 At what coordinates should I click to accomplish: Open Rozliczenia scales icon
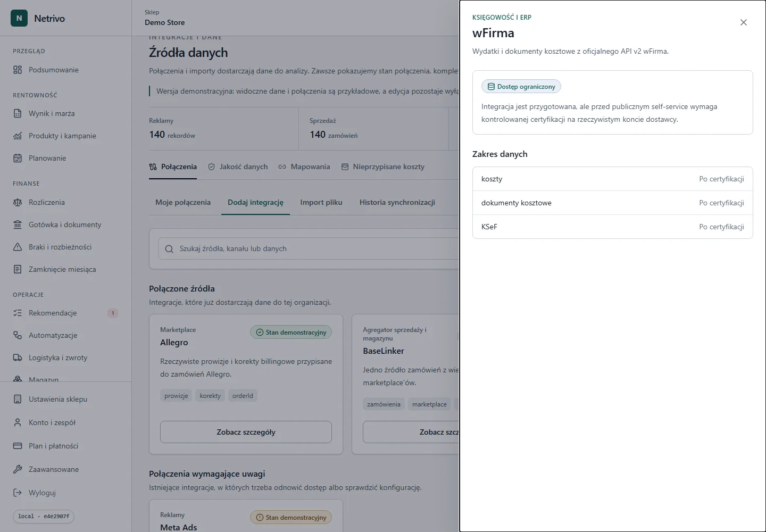tap(18, 202)
